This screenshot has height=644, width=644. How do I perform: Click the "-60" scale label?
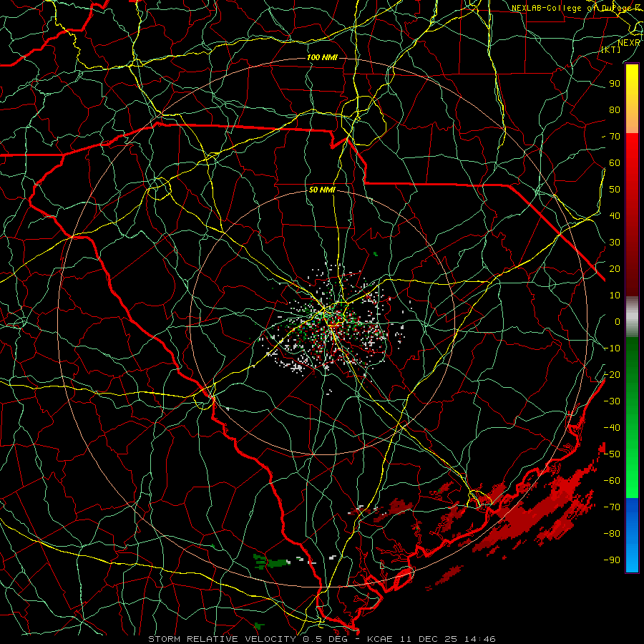coord(612,481)
